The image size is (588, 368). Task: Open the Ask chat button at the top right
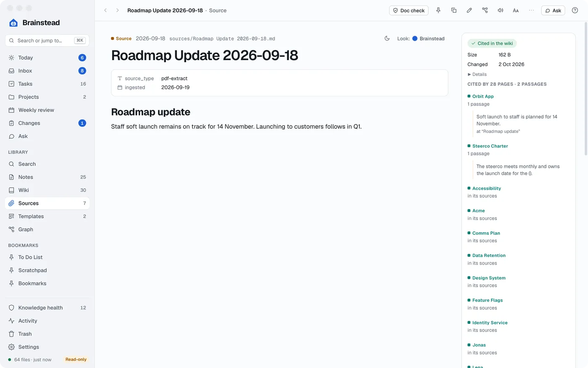(553, 11)
